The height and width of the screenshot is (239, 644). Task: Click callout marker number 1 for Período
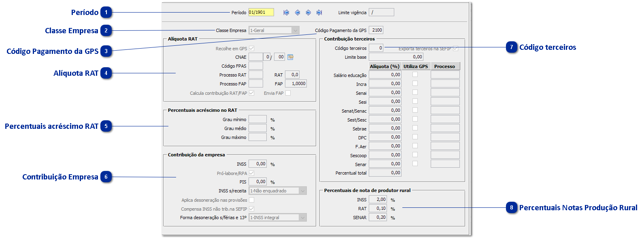106,13
